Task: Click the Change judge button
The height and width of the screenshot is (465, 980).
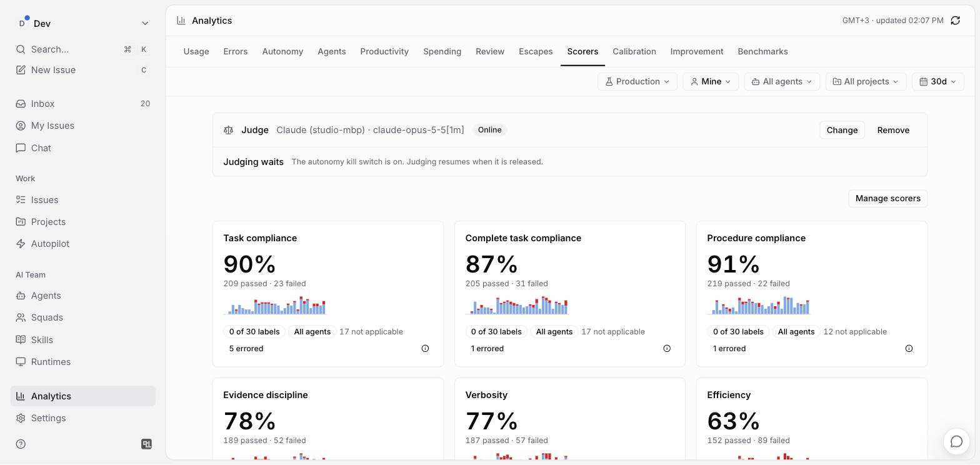Action: tap(842, 130)
